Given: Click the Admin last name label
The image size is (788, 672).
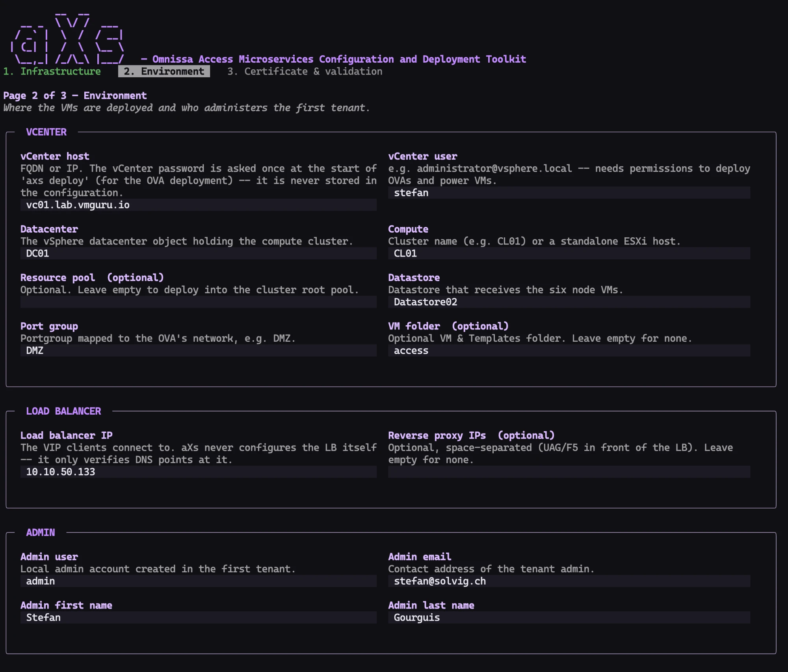Looking at the screenshot, I should tap(431, 605).
